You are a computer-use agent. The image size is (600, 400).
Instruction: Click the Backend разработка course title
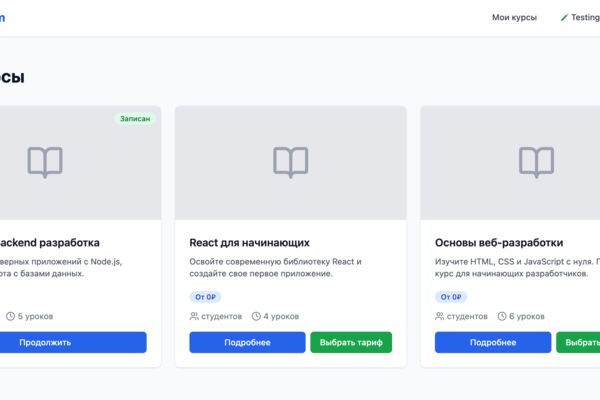[x=50, y=243]
